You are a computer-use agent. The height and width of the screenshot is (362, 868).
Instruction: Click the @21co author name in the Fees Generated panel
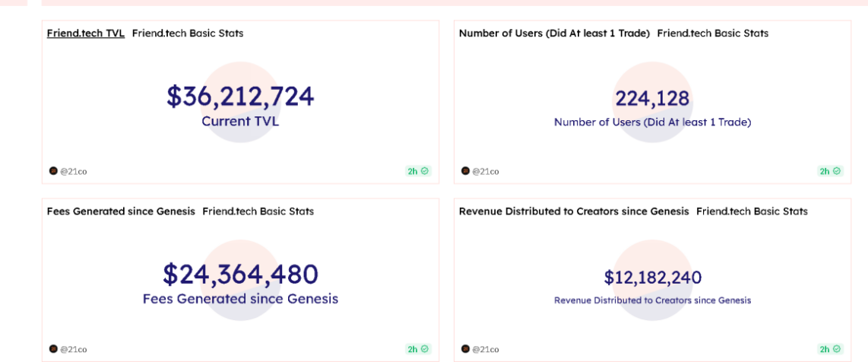74,350
